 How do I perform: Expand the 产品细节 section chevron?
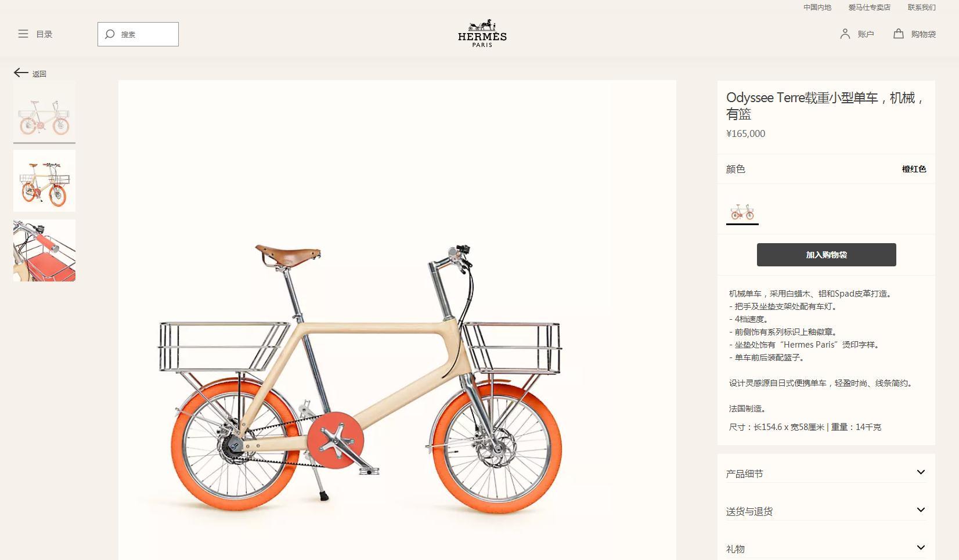[921, 472]
